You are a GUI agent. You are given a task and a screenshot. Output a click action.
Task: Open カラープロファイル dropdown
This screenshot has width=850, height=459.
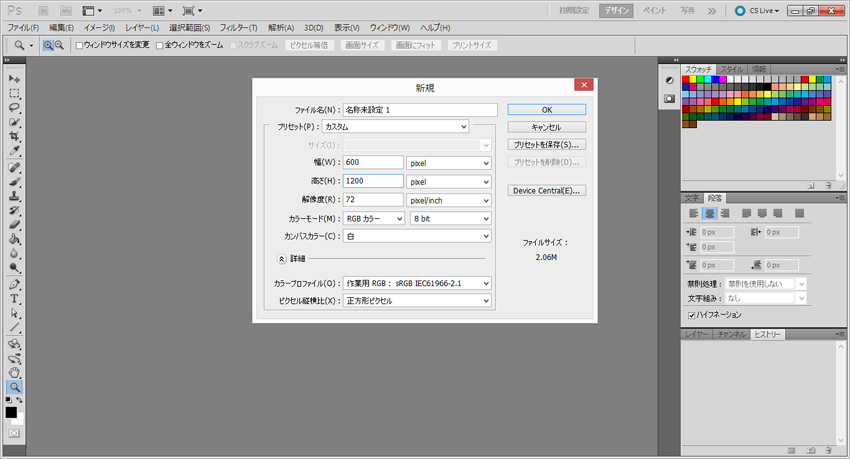(x=417, y=283)
